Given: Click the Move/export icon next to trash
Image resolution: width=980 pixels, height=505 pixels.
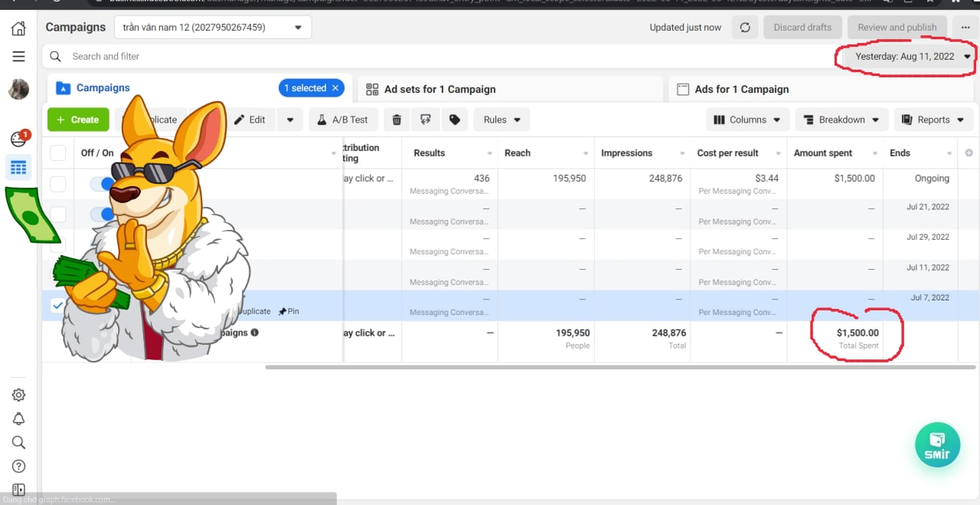Looking at the screenshot, I should pos(426,120).
